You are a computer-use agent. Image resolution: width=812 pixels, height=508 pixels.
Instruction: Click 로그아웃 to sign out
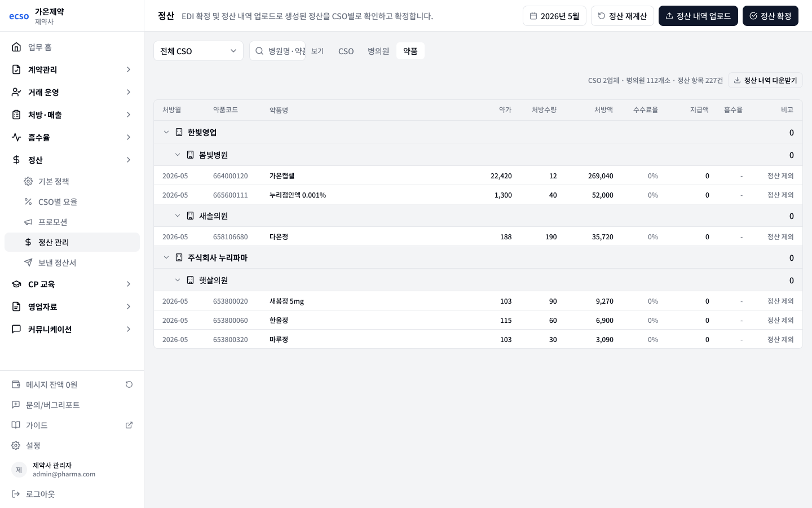(72, 494)
